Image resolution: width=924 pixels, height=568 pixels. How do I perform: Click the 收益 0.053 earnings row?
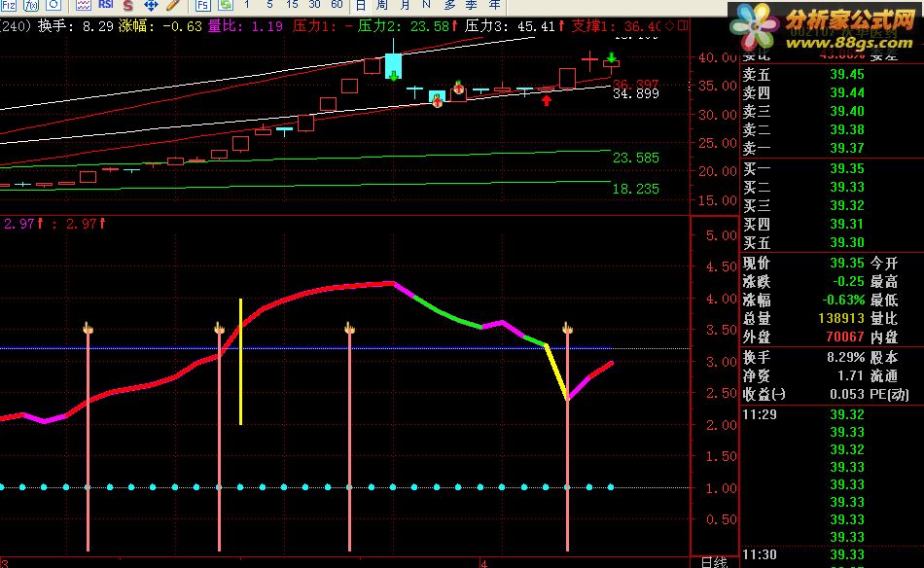(x=803, y=394)
